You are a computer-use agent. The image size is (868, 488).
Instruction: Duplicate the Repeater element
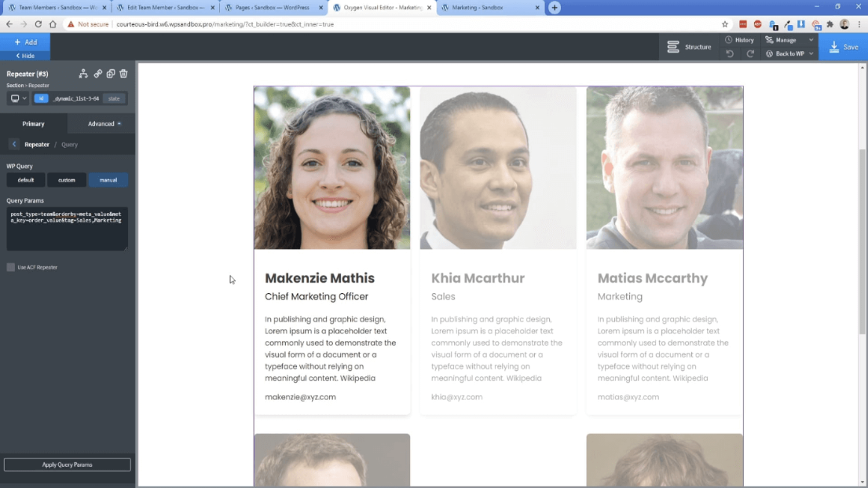click(111, 74)
